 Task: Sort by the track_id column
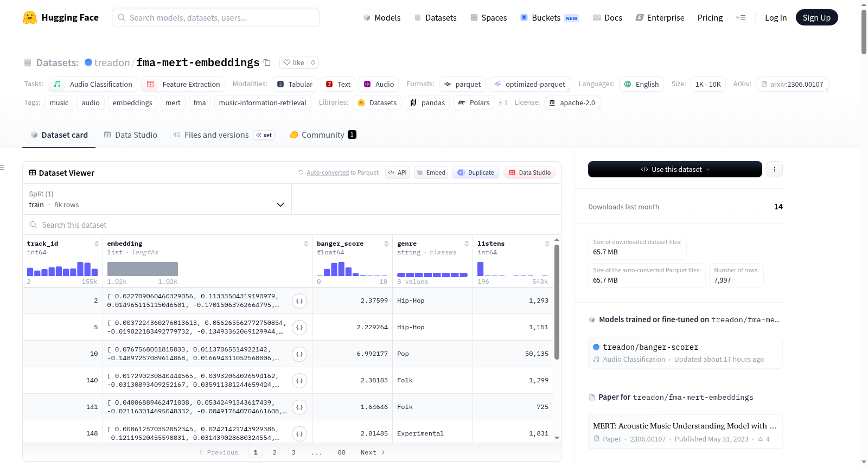coord(97,244)
